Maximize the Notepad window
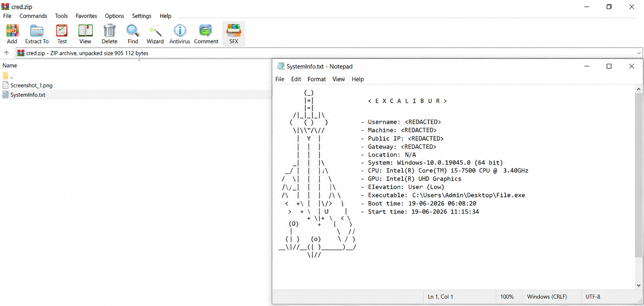The image size is (644, 306). [609, 66]
